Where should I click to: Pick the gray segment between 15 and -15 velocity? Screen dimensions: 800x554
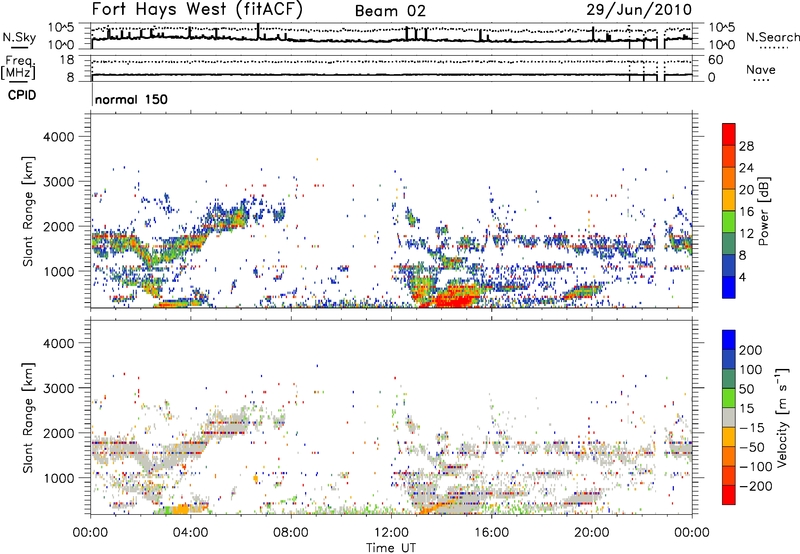click(729, 417)
